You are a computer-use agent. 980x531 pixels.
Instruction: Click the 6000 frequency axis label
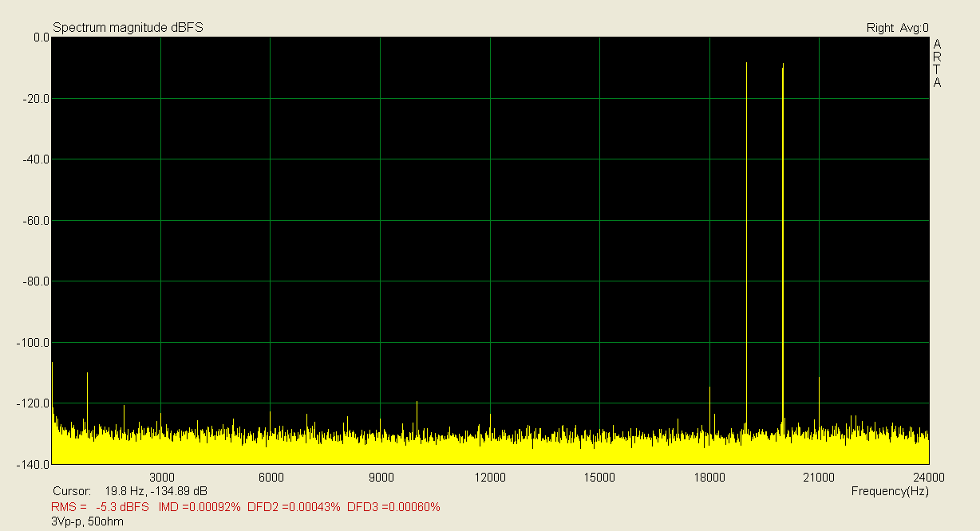click(271, 477)
